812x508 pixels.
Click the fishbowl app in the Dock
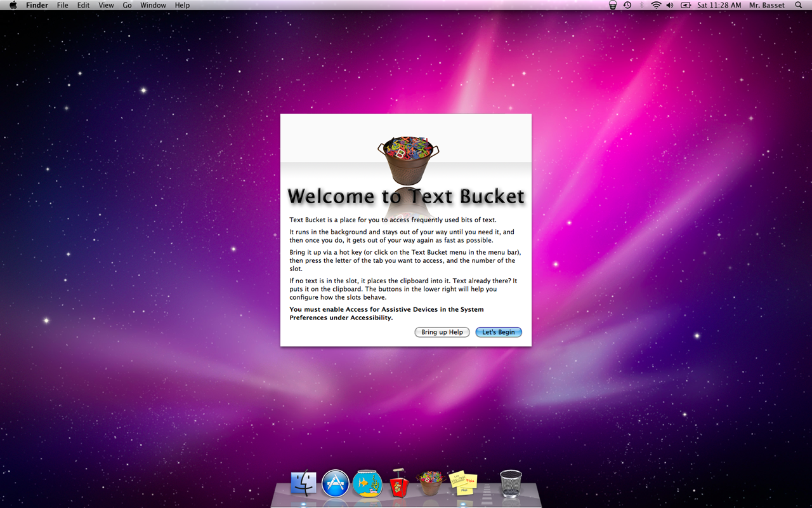pos(367,483)
